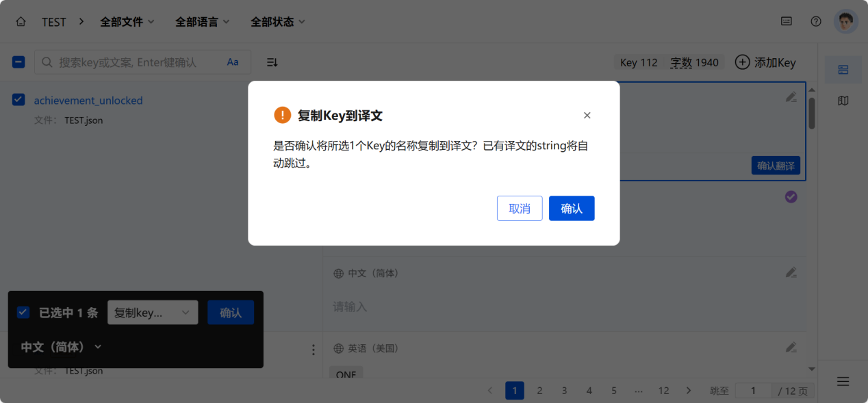
Task: Click the ONE translation text
Action: pyautogui.click(x=346, y=374)
